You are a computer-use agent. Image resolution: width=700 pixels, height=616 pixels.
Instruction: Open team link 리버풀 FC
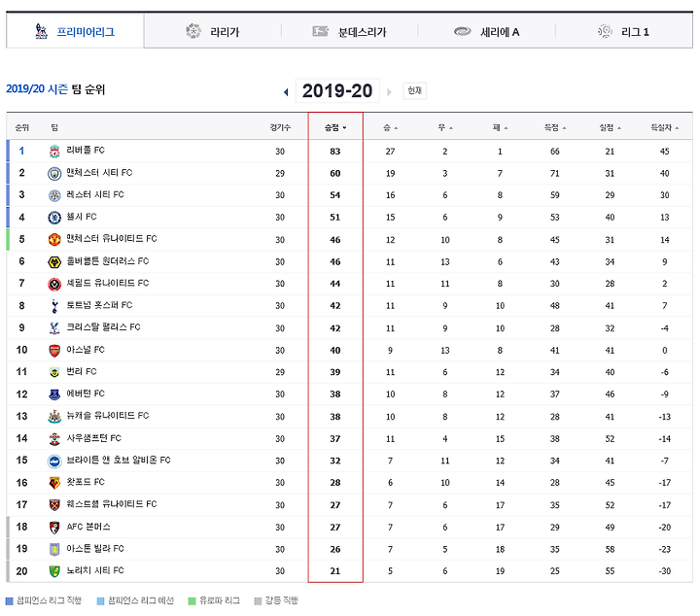[86, 150]
